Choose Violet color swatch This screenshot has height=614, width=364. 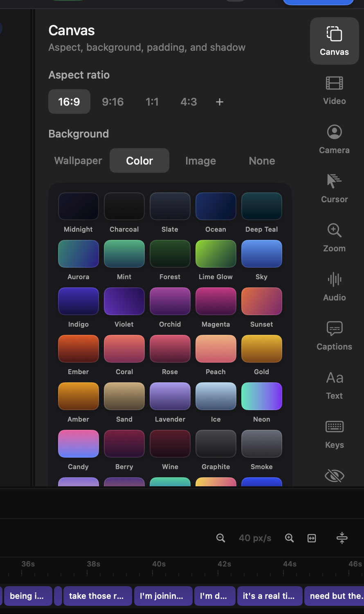pos(124,301)
